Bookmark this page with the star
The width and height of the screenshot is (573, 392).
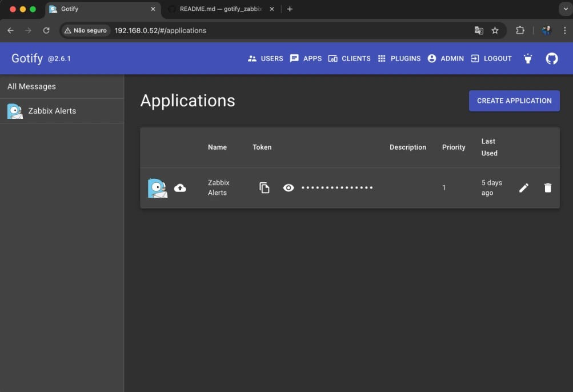pyautogui.click(x=495, y=30)
